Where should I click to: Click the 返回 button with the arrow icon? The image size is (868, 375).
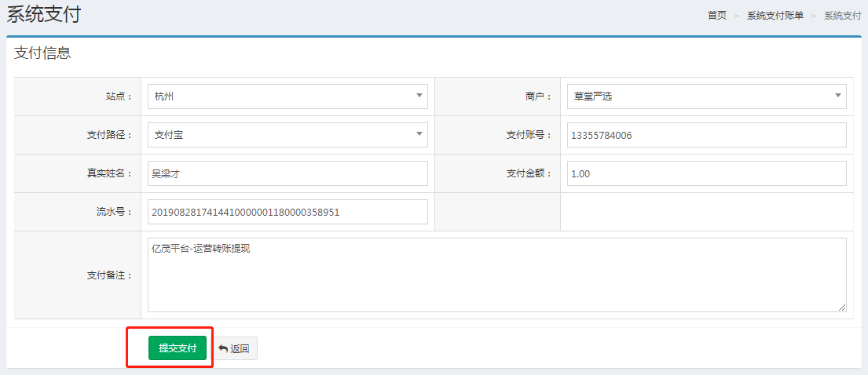tap(234, 348)
